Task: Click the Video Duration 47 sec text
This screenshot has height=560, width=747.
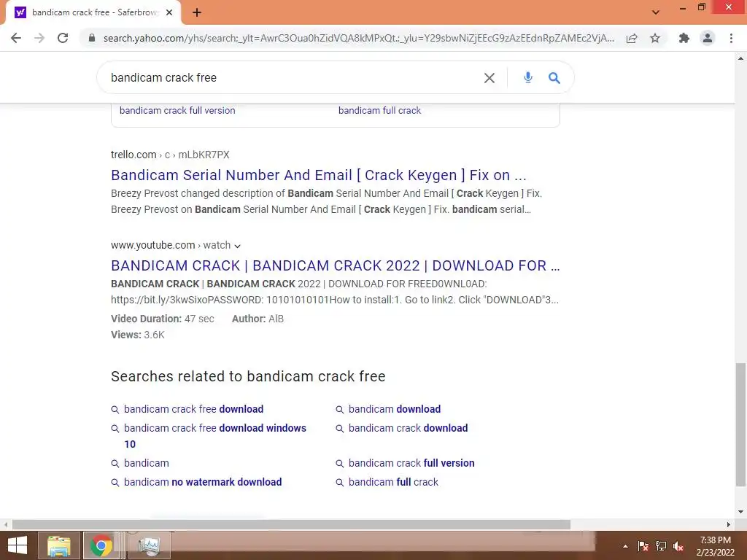Action: (163, 319)
